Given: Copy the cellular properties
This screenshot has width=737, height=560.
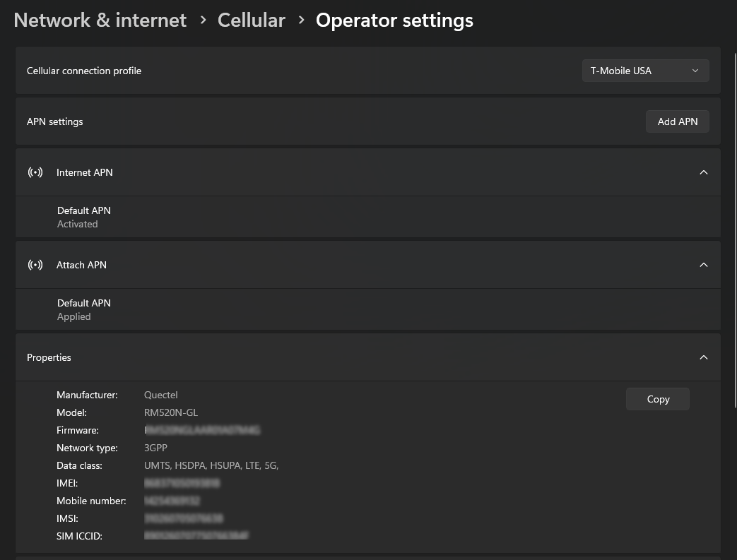Looking at the screenshot, I should [657, 399].
